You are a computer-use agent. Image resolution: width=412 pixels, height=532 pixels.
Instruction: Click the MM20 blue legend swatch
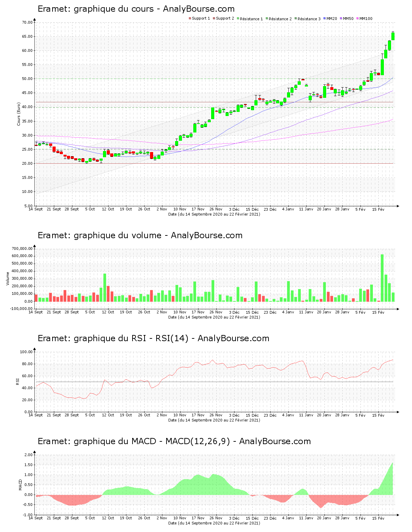(324, 19)
